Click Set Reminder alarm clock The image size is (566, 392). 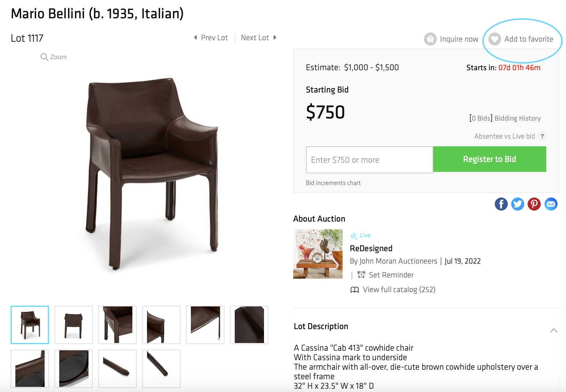(x=361, y=275)
